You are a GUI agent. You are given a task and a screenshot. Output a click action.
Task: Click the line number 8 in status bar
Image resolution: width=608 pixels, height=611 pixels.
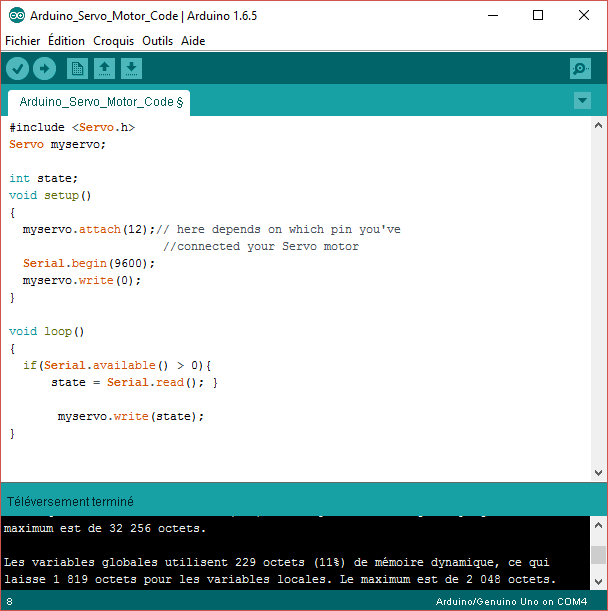pyautogui.click(x=9, y=602)
